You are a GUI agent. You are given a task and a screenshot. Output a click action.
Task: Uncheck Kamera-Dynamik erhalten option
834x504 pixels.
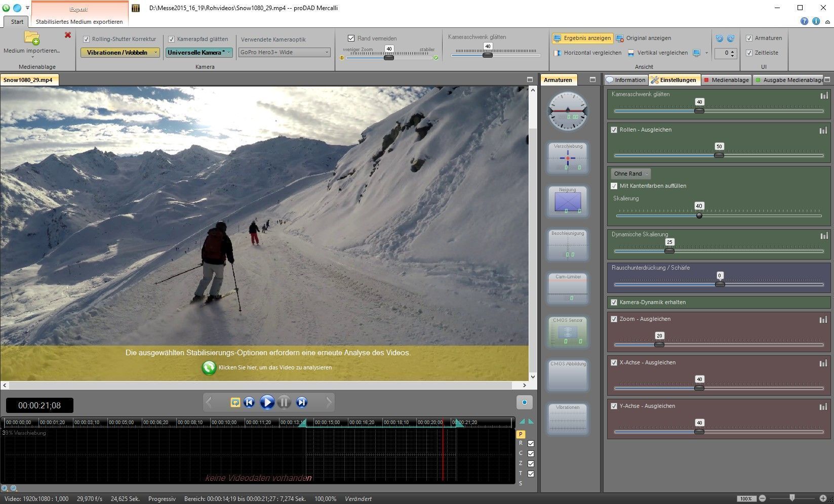click(x=614, y=302)
